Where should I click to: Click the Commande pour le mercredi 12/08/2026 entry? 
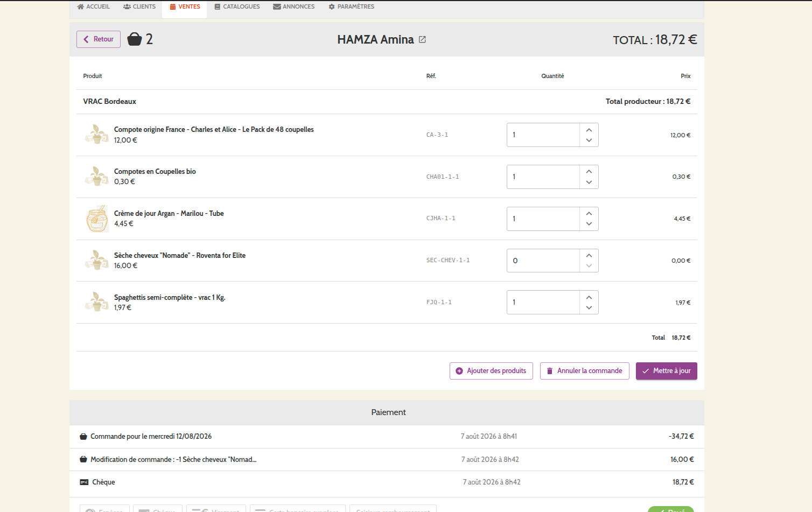pyautogui.click(x=151, y=437)
